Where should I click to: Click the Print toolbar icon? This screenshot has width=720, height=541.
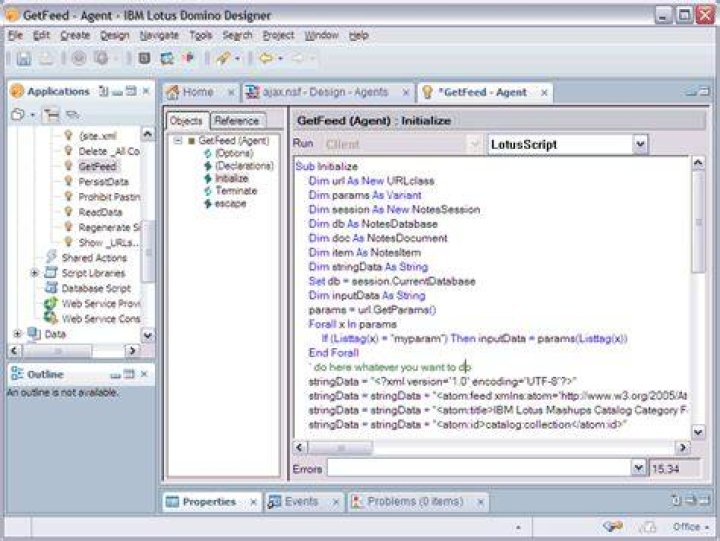(46, 58)
